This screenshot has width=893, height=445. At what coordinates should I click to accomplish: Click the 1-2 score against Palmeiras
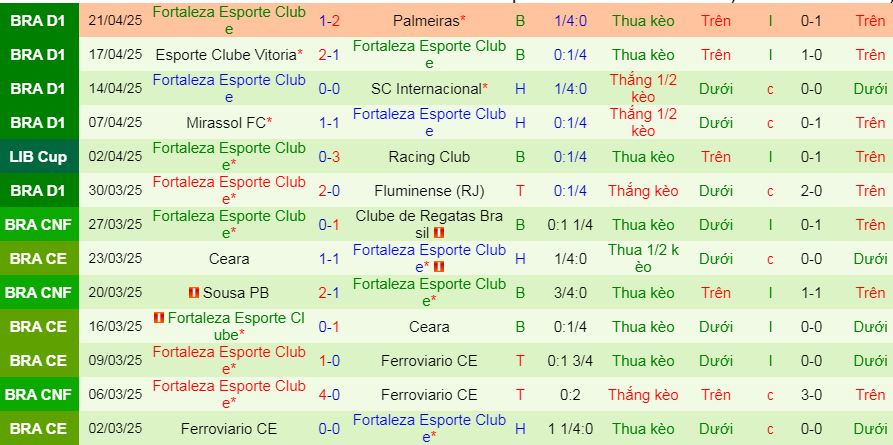(x=329, y=21)
